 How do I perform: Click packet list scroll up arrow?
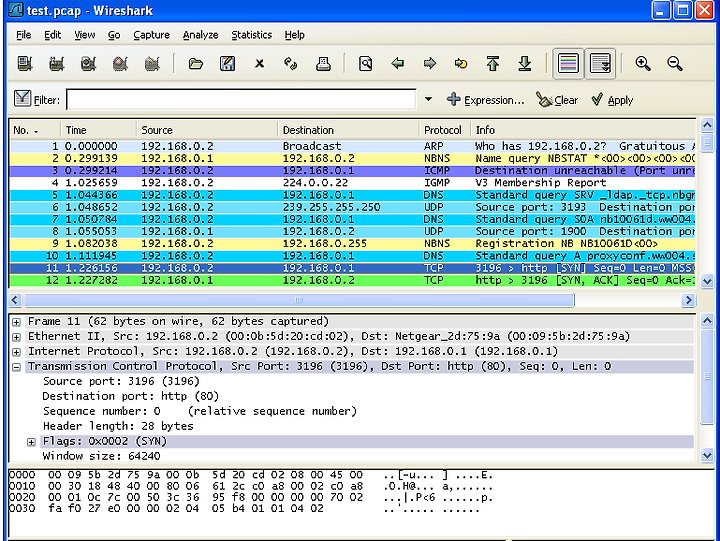[x=707, y=125]
